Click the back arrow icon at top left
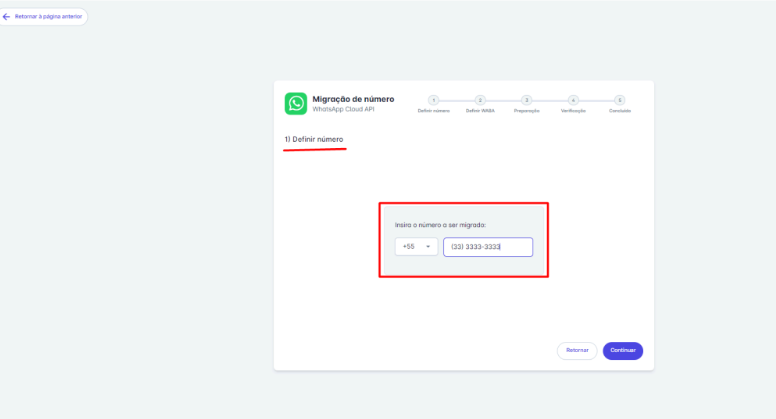776x419 pixels. point(7,17)
